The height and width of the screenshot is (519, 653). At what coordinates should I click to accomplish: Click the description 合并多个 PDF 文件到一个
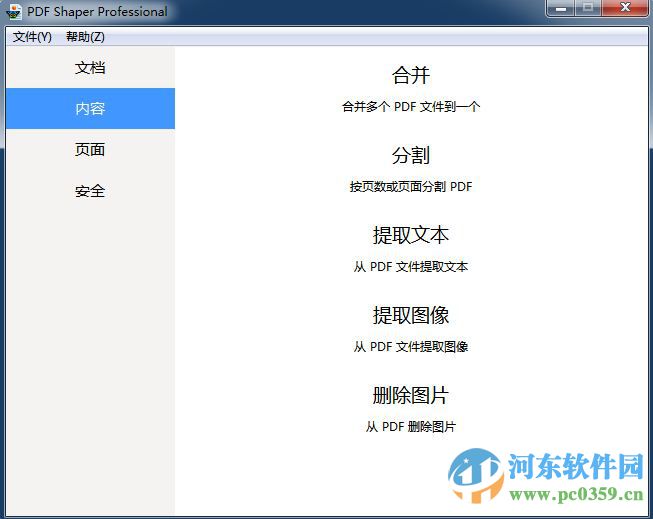tap(411, 107)
